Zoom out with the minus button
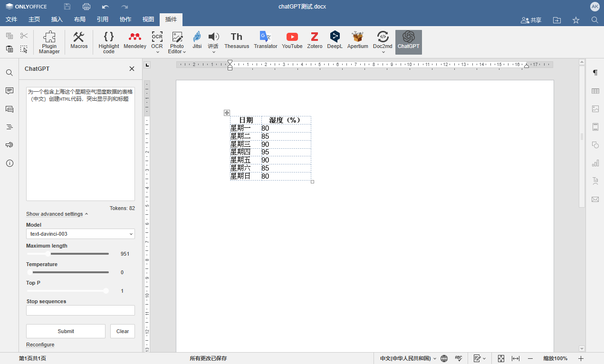Image resolution: width=604 pixels, height=364 pixels. tap(530, 358)
